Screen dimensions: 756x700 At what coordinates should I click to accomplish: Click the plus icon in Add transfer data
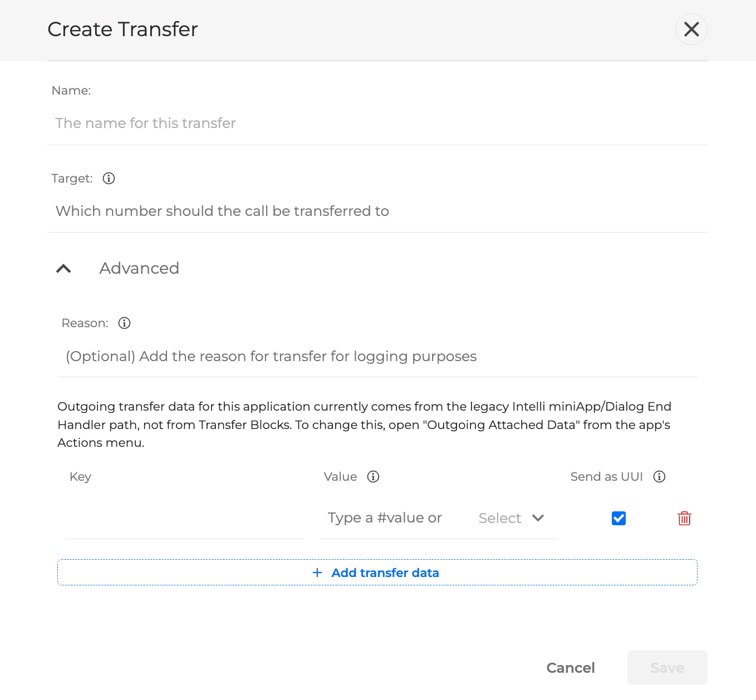pyautogui.click(x=317, y=573)
